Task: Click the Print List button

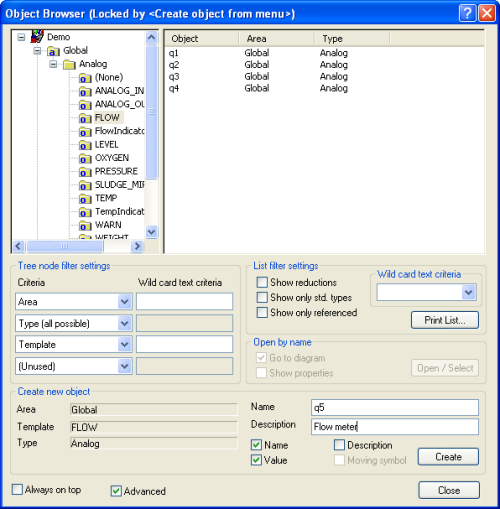Action: (445, 320)
